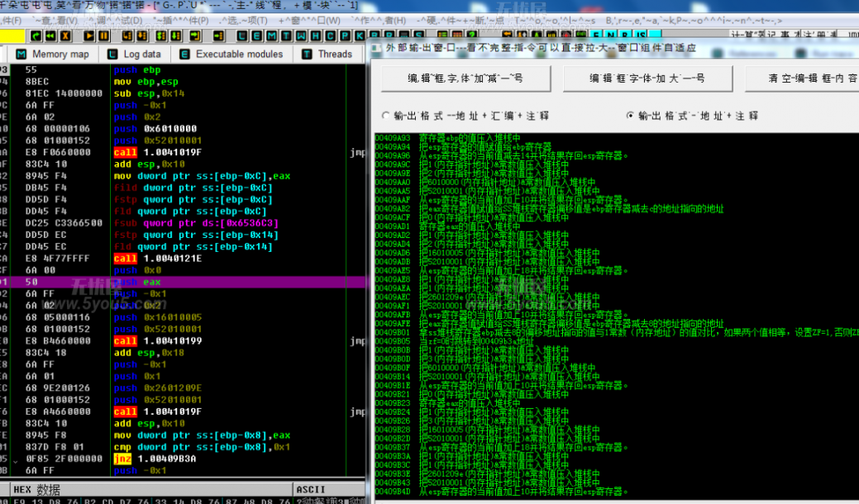Open the 调试(D) menu
The width and height of the screenshot is (859, 504).
coord(117,21)
